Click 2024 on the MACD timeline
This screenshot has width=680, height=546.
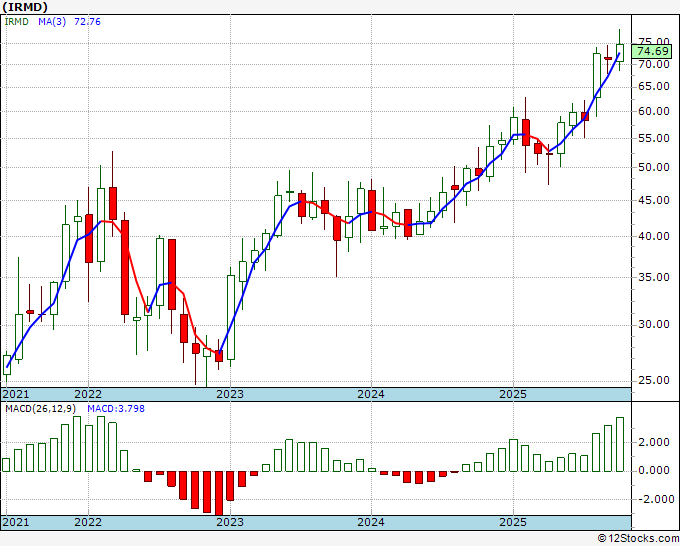(x=371, y=522)
